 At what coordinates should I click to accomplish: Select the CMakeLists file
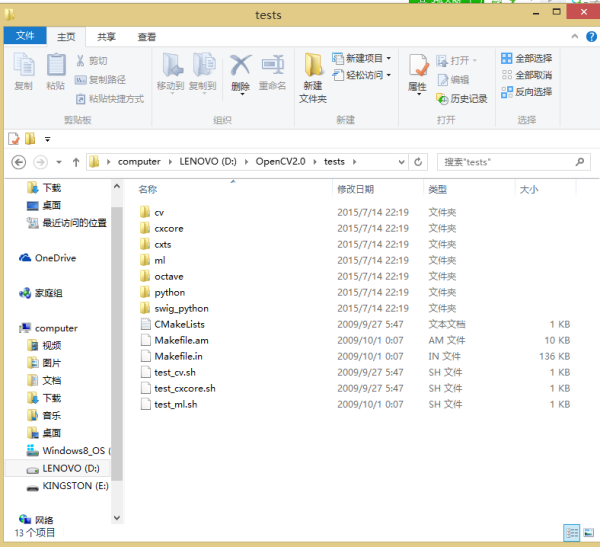tap(172, 324)
